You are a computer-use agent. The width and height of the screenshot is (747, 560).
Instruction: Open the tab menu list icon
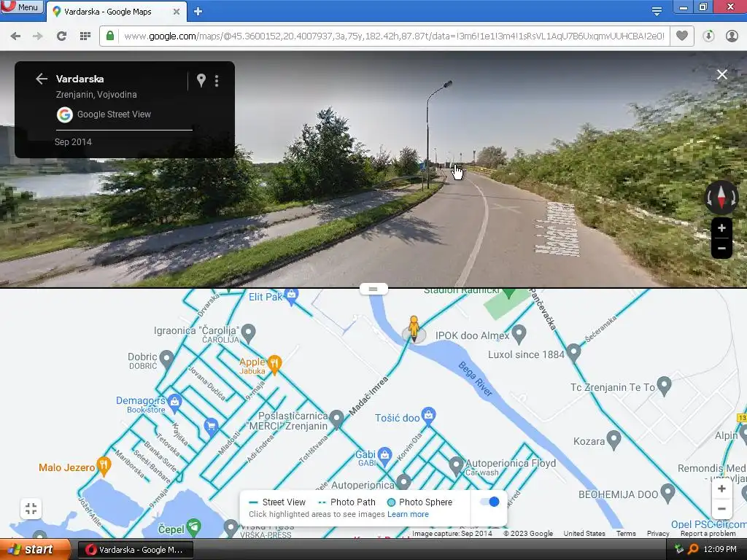pyautogui.click(x=657, y=12)
